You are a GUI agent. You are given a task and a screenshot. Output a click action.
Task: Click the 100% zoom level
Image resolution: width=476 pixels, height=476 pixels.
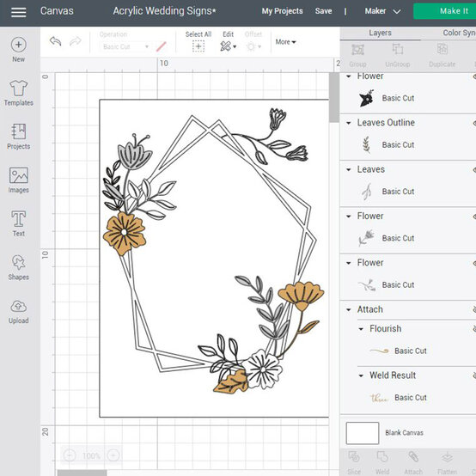click(x=91, y=455)
